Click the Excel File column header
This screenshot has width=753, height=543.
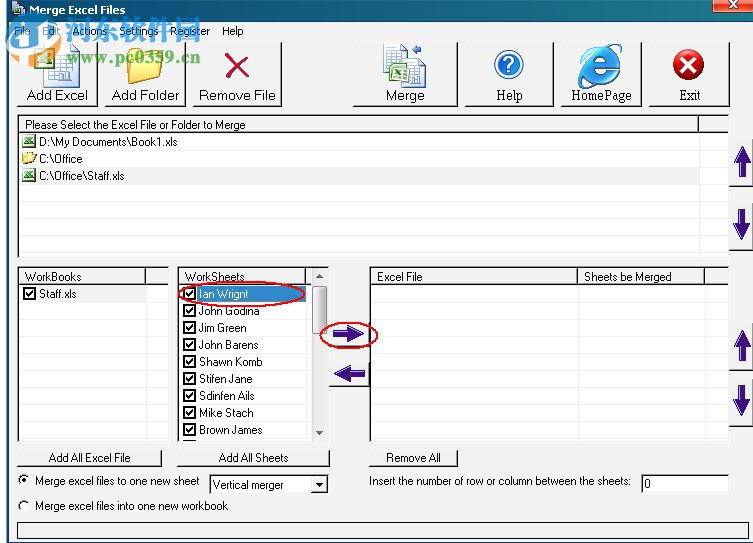(x=474, y=277)
